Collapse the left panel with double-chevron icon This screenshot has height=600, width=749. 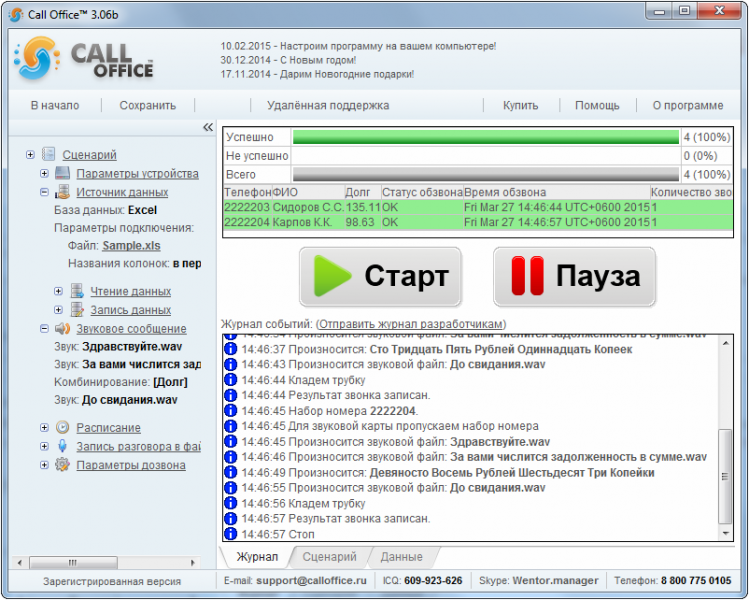[x=208, y=127]
